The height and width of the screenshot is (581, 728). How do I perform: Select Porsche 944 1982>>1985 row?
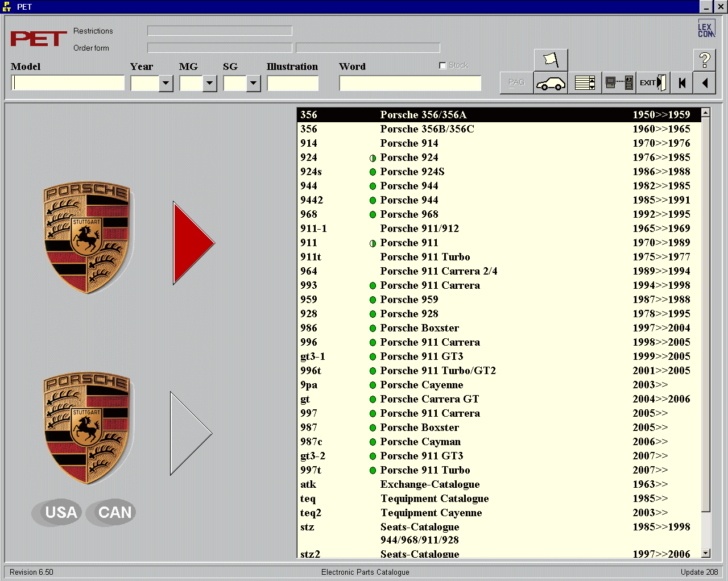(499, 186)
